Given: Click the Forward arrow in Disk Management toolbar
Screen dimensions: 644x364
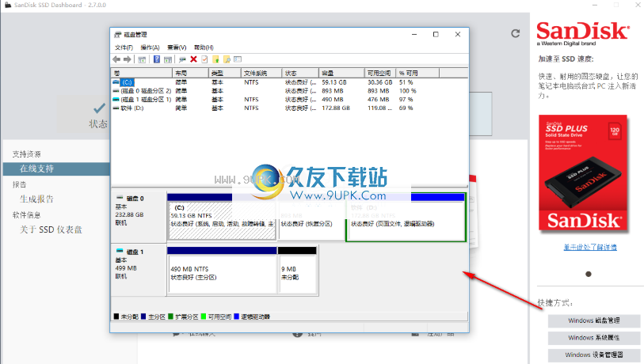Looking at the screenshot, I should [128, 59].
